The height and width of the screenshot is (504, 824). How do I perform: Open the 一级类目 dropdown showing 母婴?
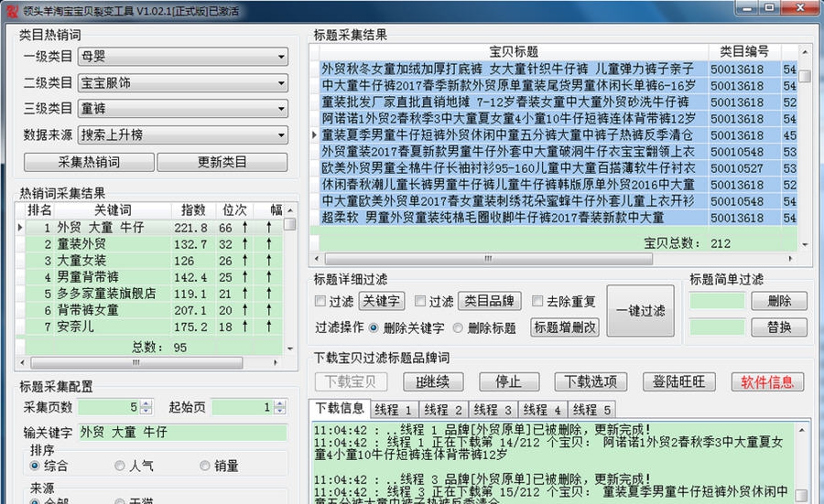(x=183, y=56)
